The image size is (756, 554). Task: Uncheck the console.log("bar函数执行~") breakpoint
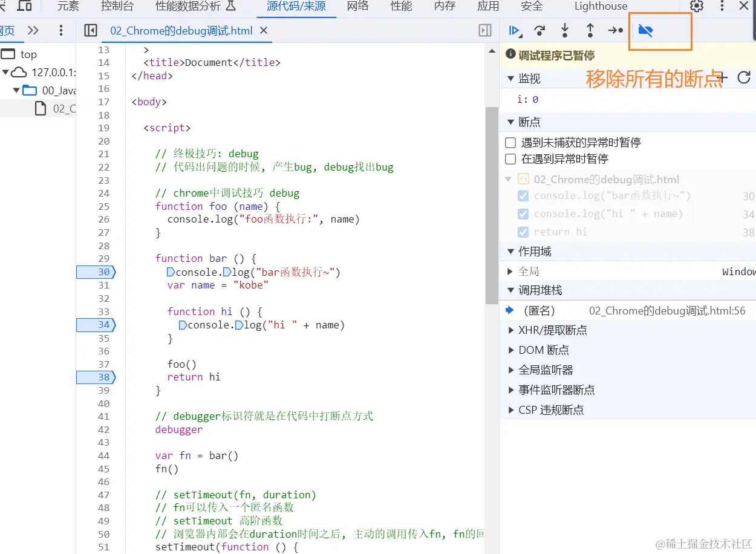(x=523, y=196)
